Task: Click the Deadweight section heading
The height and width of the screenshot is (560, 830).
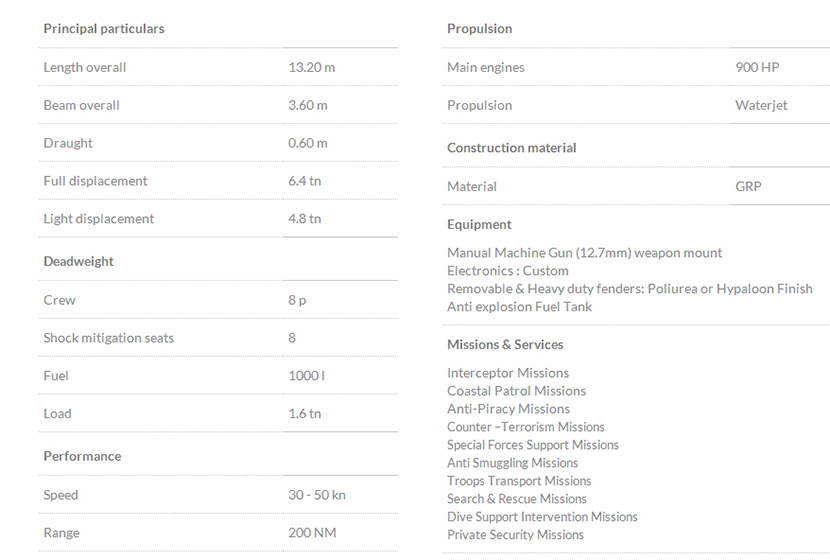Action: 78,262
